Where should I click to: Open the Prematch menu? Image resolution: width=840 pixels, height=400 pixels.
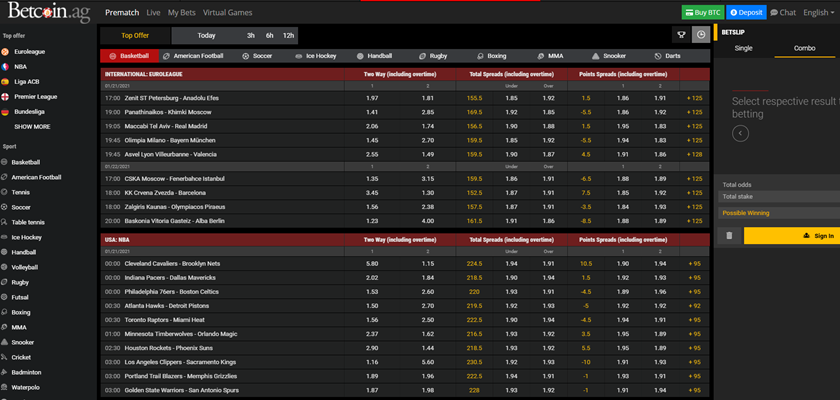pyautogui.click(x=122, y=12)
